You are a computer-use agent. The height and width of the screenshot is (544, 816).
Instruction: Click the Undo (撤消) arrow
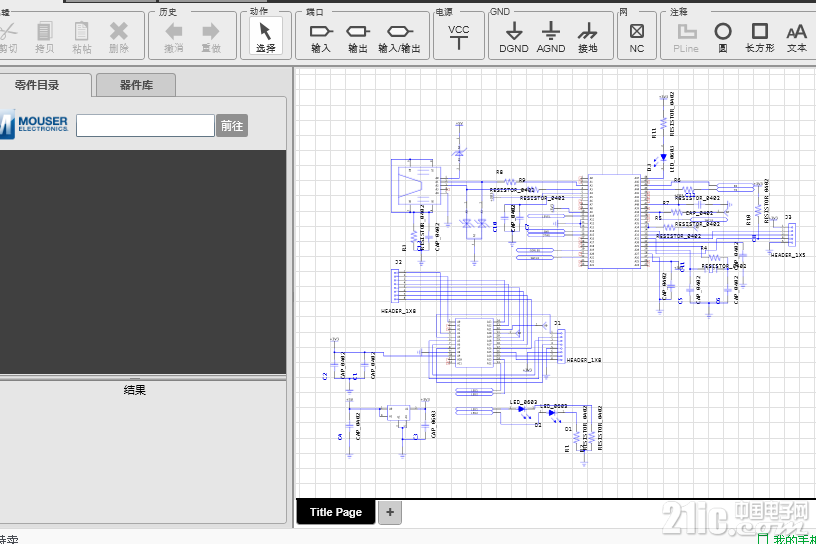pyautogui.click(x=174, y=37)
